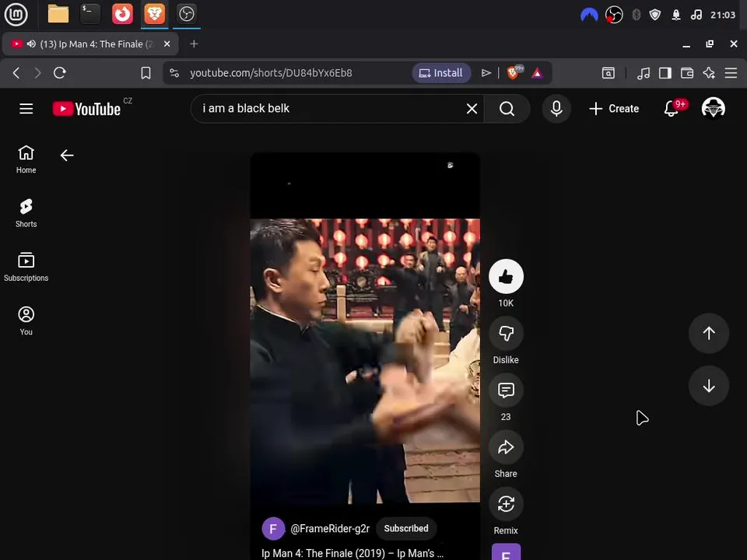Switch to Brave in the taskbar

coord(154,14)
